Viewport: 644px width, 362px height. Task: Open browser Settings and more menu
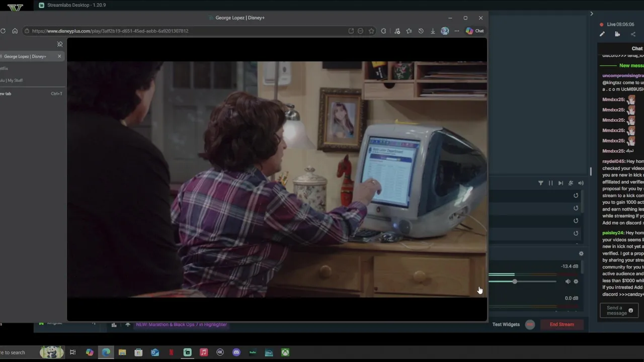pyautogui.click(x=457, y=31)
